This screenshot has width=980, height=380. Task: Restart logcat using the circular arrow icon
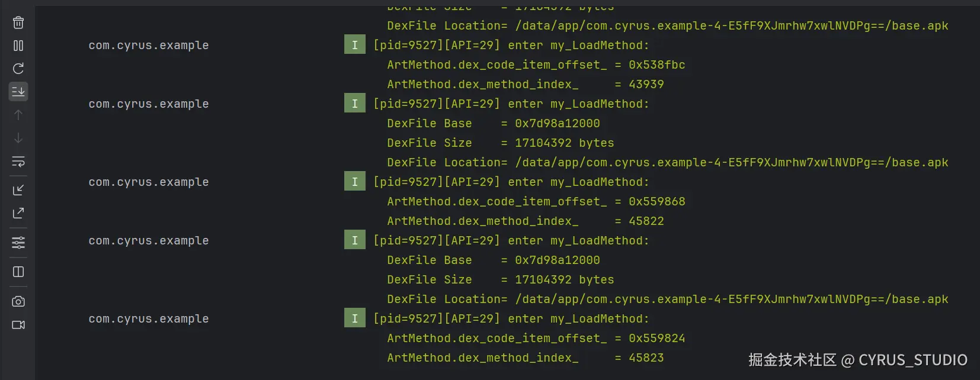click(18, 69)
